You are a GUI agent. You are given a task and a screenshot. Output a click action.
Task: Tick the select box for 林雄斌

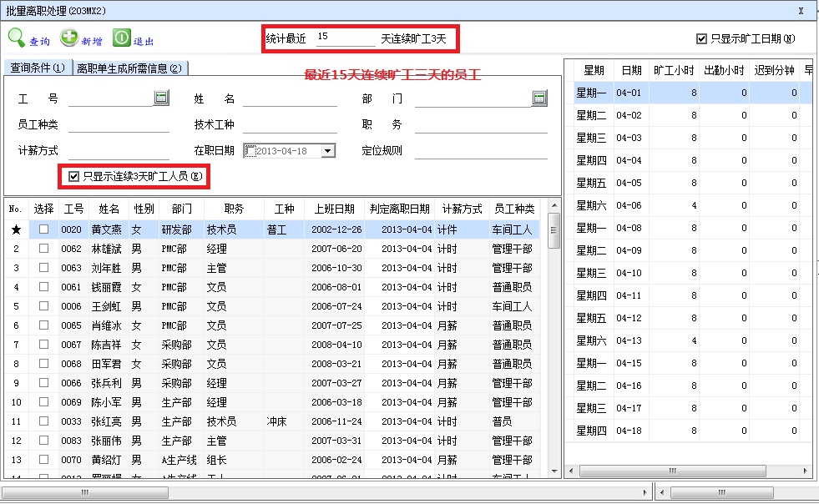coord(43,249)
